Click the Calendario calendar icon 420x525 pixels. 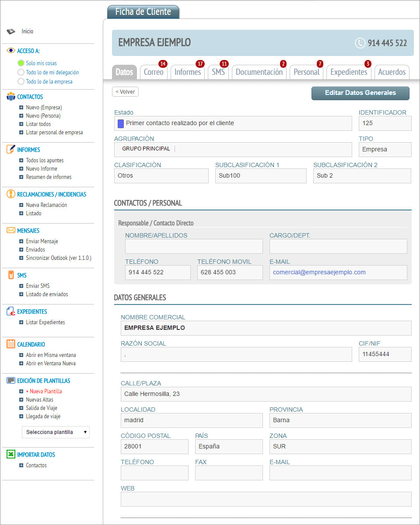tap(11, 344)
